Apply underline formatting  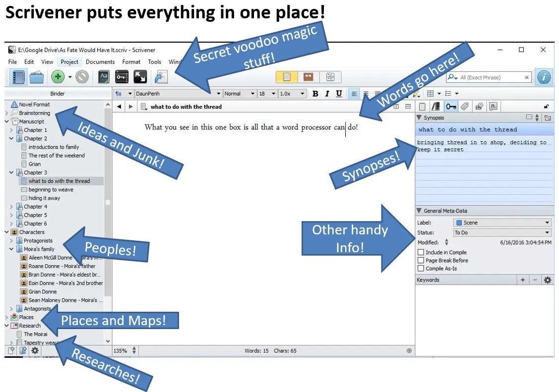(x=339, y=94)
